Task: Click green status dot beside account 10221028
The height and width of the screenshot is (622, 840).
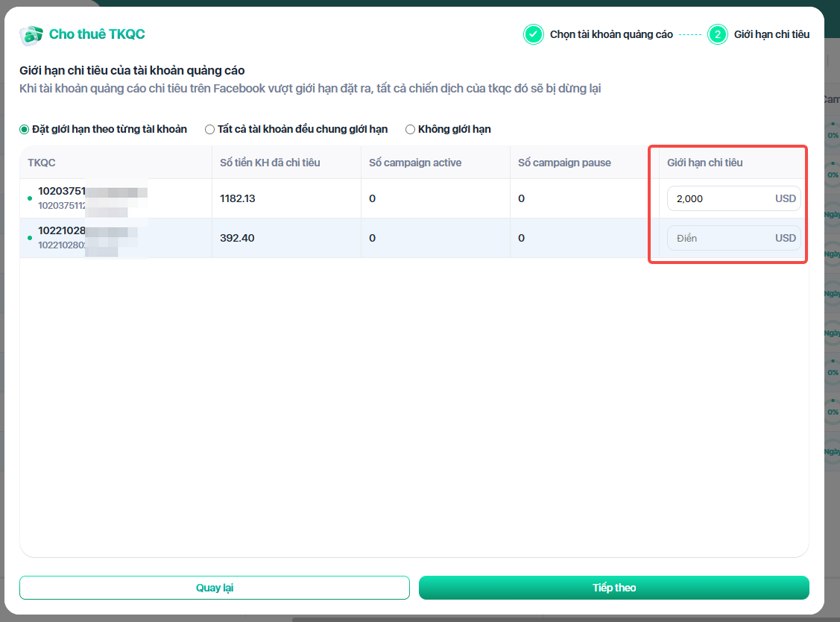Action: pyautogui.click(x=30, y=238)
